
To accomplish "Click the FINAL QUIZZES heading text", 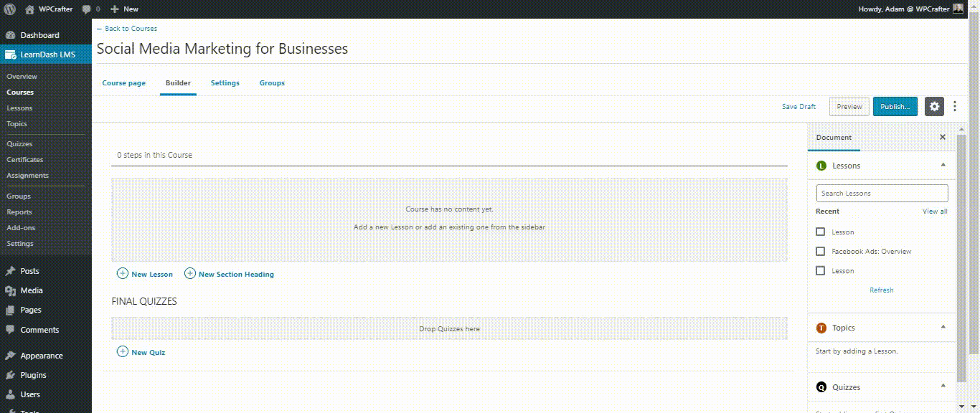I will pyautogui.click(x=144, y=301).
